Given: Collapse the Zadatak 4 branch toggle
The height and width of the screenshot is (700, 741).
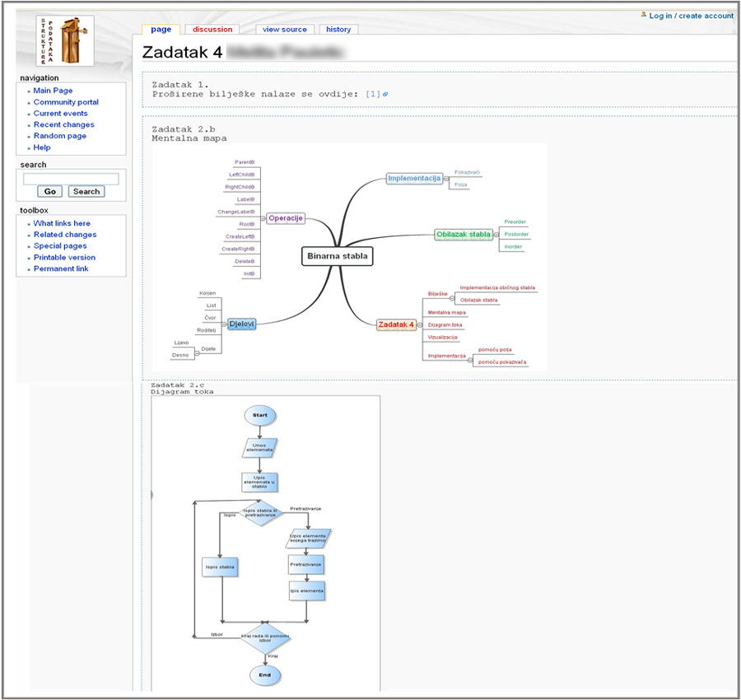Looking at the screenshot, I should pyautogui.click(x=420, y=324).
